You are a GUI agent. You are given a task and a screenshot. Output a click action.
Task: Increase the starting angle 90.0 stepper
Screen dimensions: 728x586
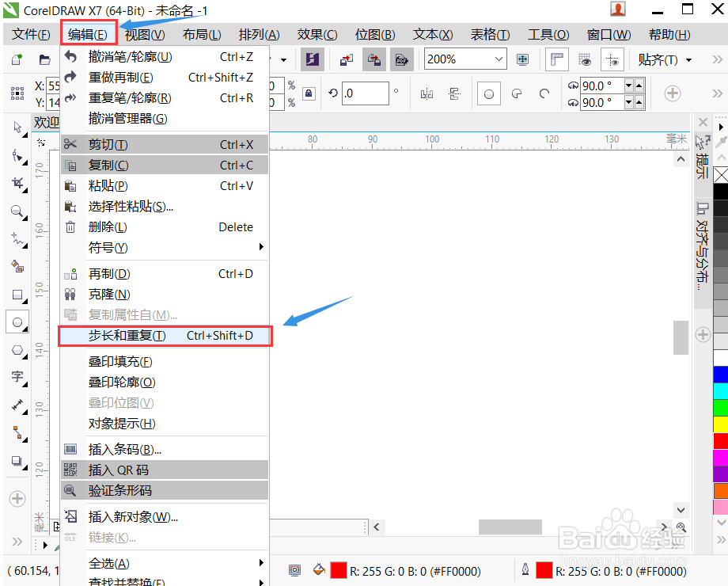click(639, 86)
